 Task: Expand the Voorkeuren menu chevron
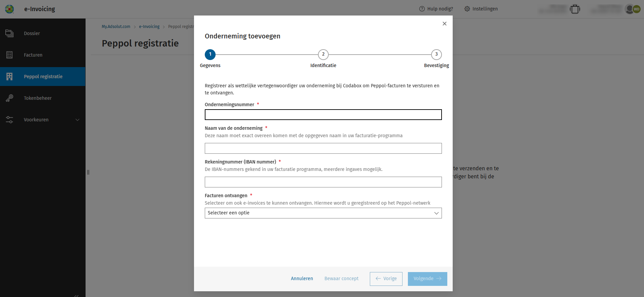pos(77,120)
